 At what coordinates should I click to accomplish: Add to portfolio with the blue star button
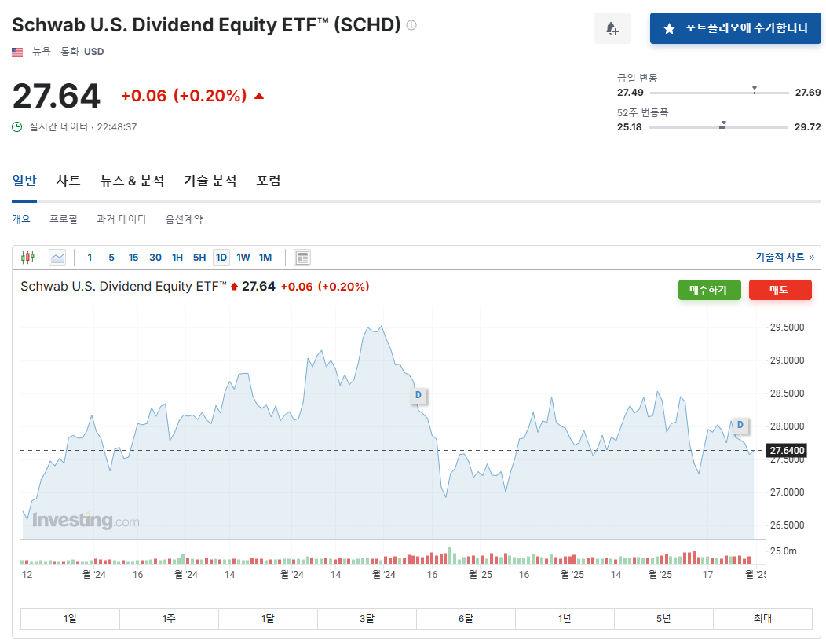(x=735, y=28)
